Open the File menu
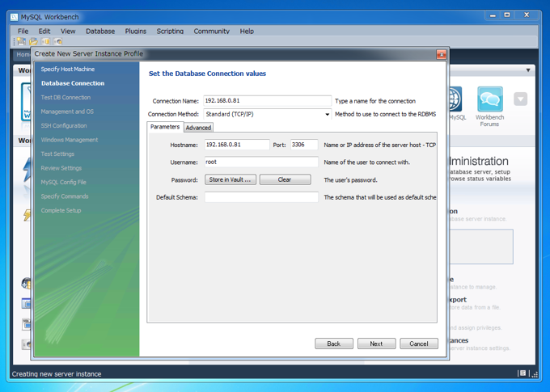This screenshot has height=392, width=550. pos(23,32)
